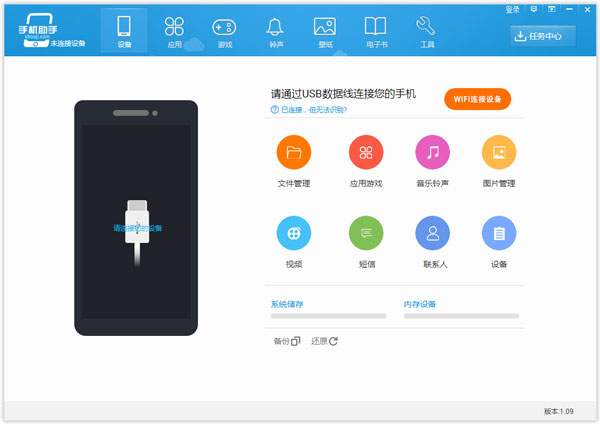Open 应用游戏 apps and games icon

point(366,153)
